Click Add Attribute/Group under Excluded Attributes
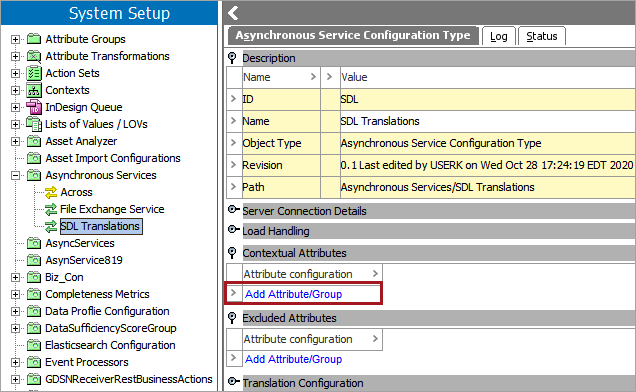 [x=293, y=359]
